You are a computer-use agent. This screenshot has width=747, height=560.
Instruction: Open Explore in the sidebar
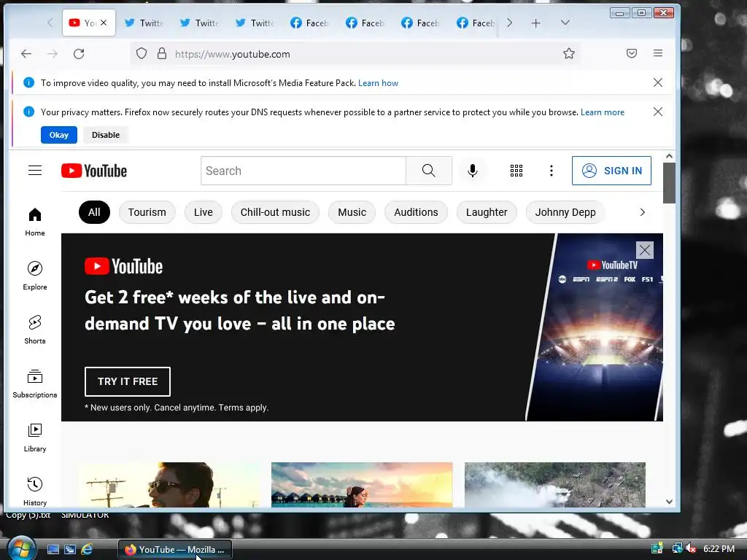pos(35,276)
